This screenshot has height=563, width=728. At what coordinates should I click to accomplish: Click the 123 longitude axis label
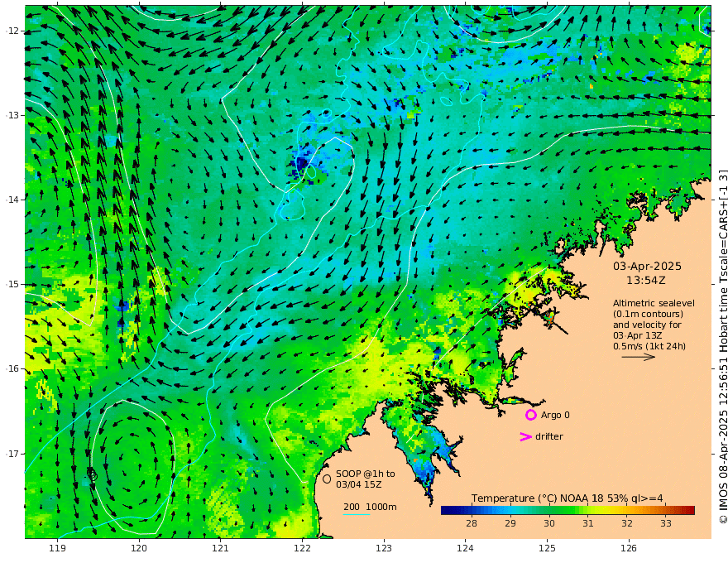384,548
